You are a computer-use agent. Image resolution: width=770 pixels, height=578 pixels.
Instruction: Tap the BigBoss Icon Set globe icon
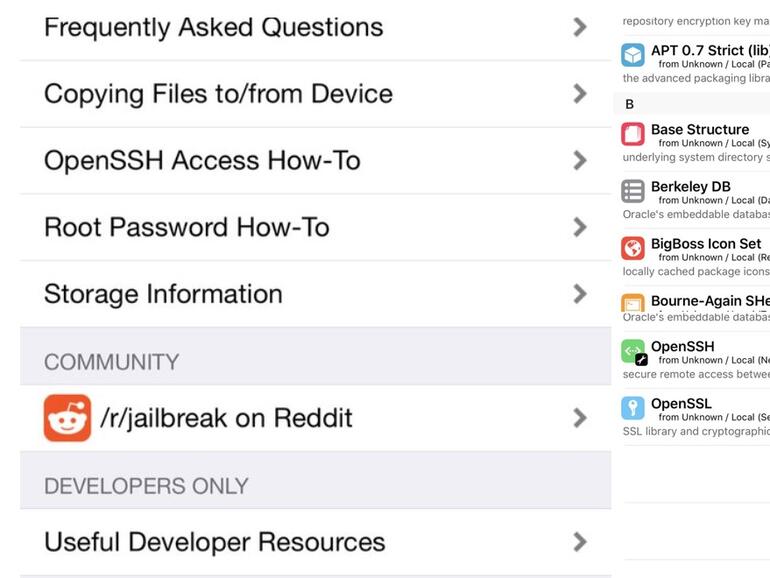(633, 248)
